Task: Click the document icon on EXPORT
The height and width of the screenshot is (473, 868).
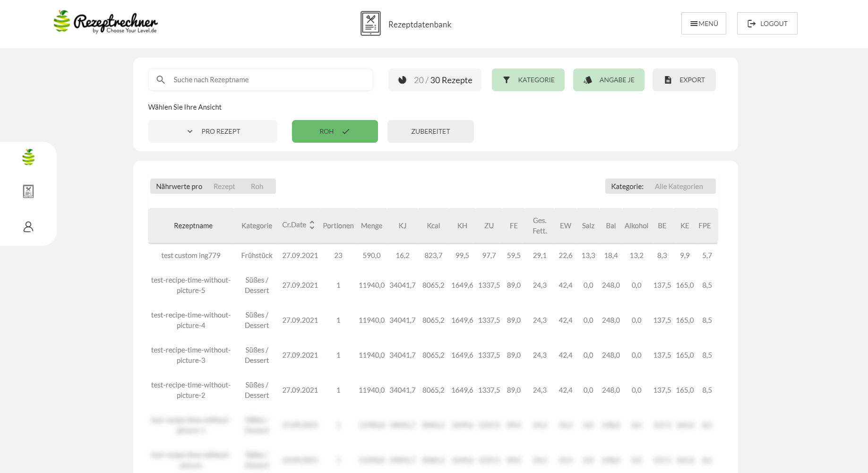Action: click(668, 80)
